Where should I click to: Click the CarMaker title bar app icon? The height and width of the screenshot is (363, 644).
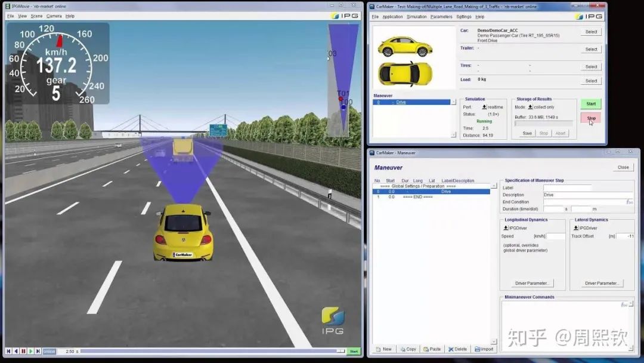pos(371,7)
